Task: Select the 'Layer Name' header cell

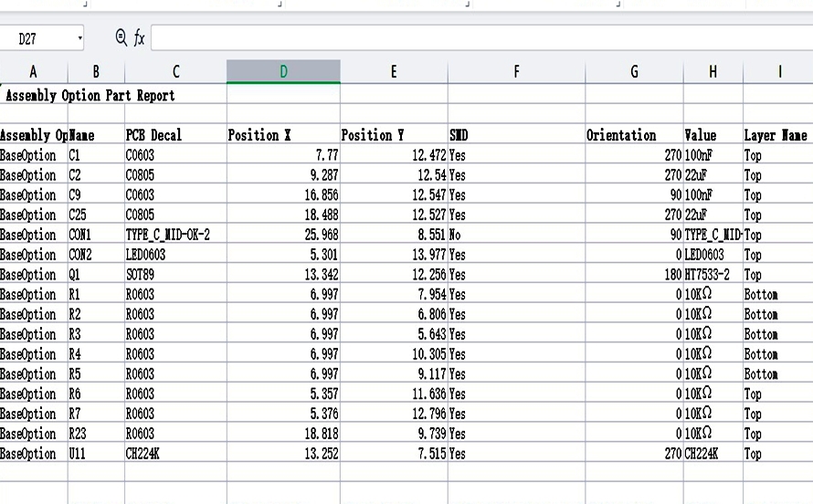Action: pos(776,135)
